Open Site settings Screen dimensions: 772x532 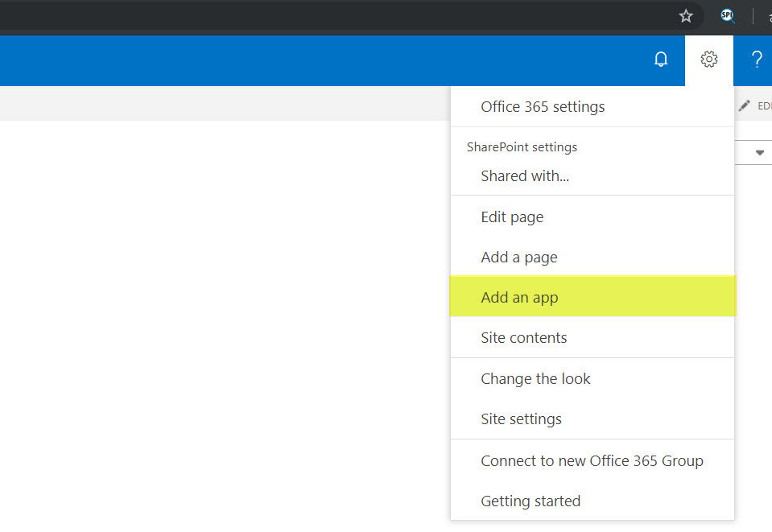[x=592, y=419]
